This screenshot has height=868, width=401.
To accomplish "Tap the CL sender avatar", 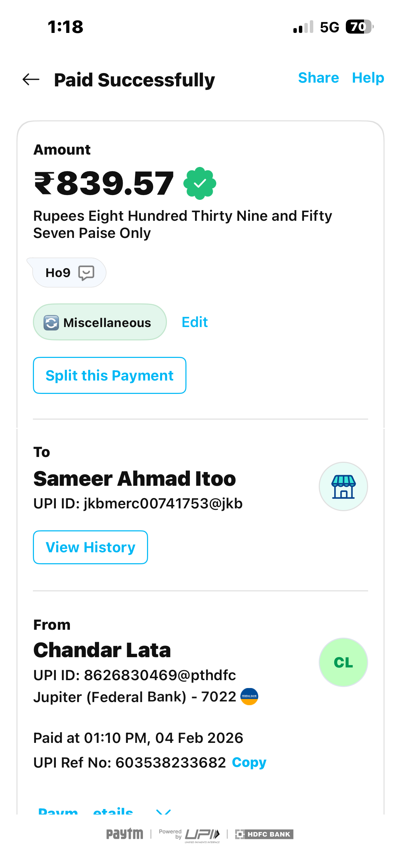I will (343, 662).
